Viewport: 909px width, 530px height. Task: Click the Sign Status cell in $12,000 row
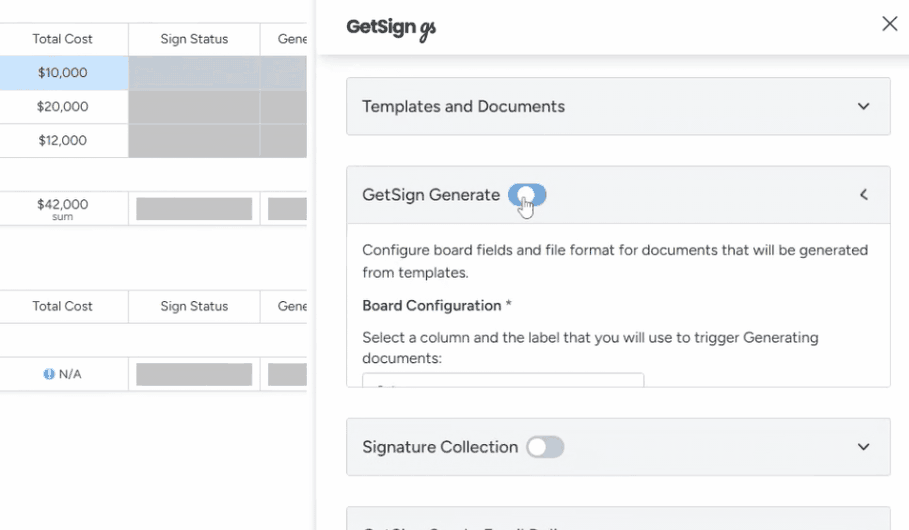pyautogui.click(x=194, y=140)
